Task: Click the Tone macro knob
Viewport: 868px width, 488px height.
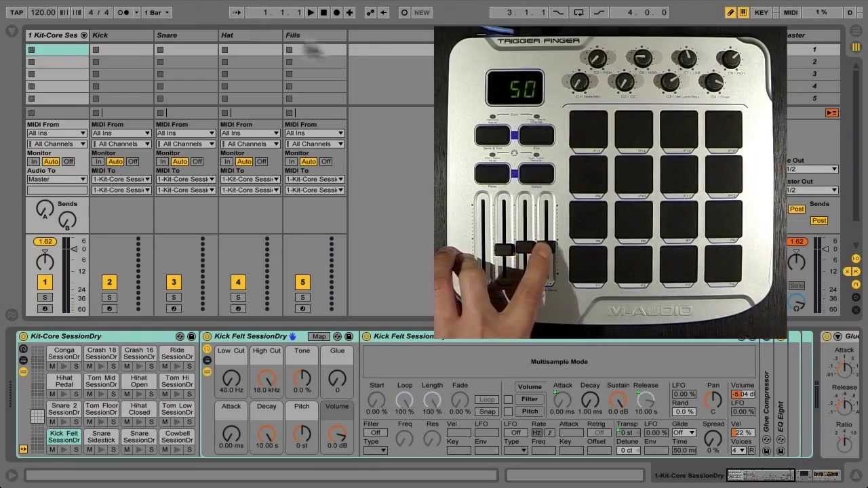Action: pyautogui.click(x=302, y=379)
